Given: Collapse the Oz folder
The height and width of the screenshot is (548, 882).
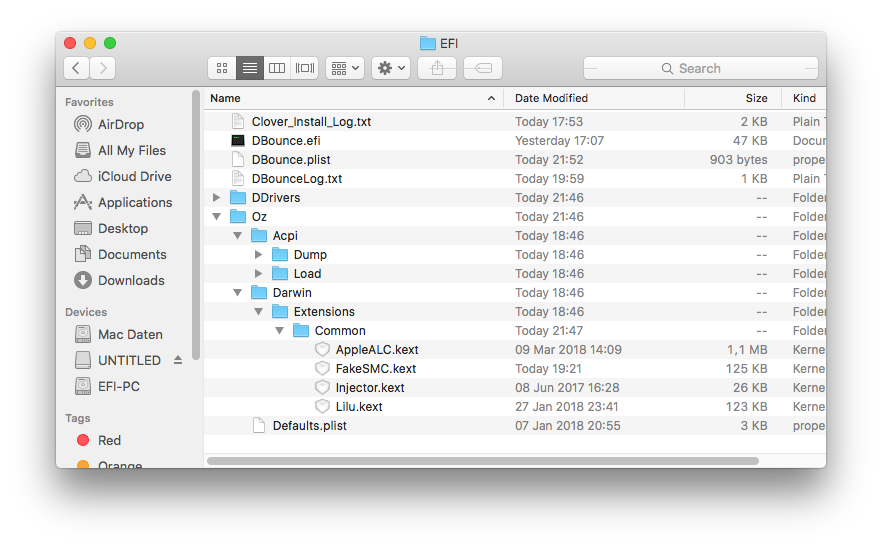Looking at the screenshot, I should pyautogui.click(x=217, y=217).
